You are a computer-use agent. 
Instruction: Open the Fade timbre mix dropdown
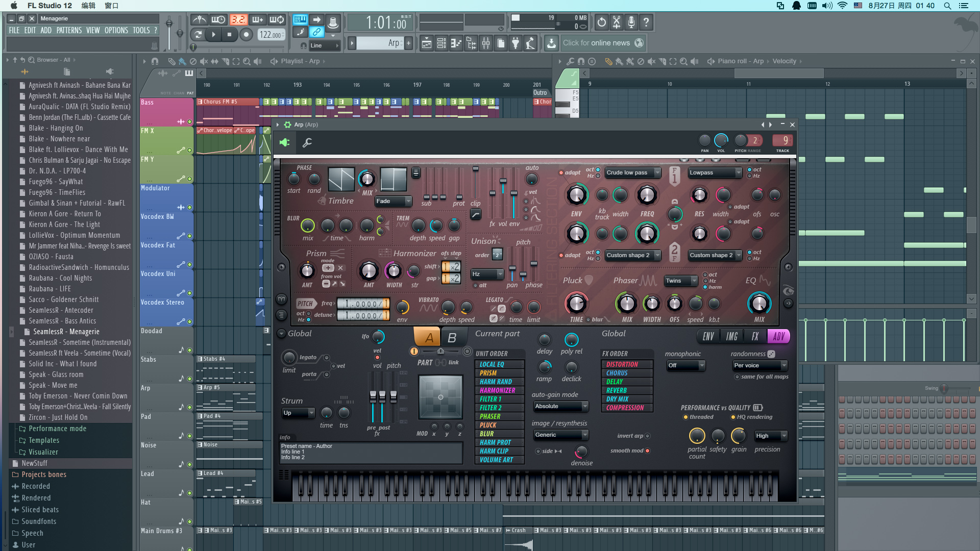point(393,202)
